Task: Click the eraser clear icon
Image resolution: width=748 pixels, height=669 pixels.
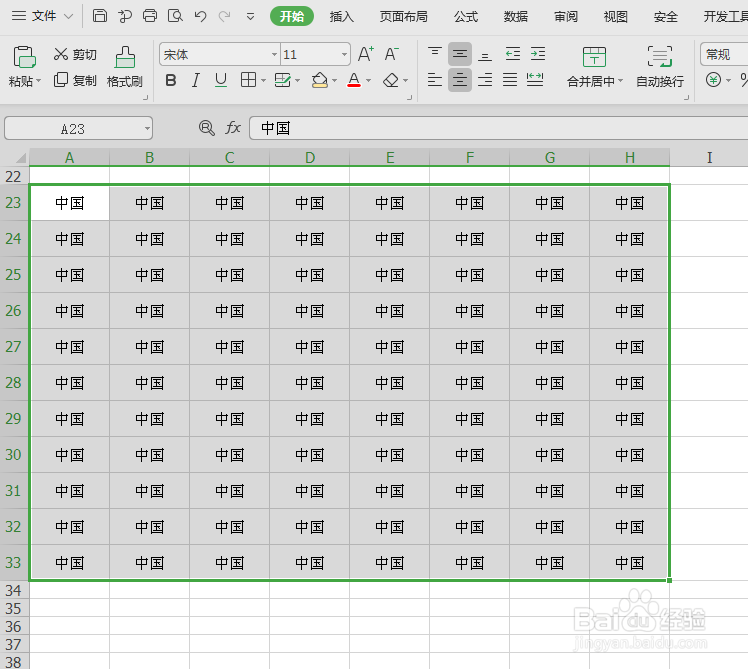Action: 391,80
